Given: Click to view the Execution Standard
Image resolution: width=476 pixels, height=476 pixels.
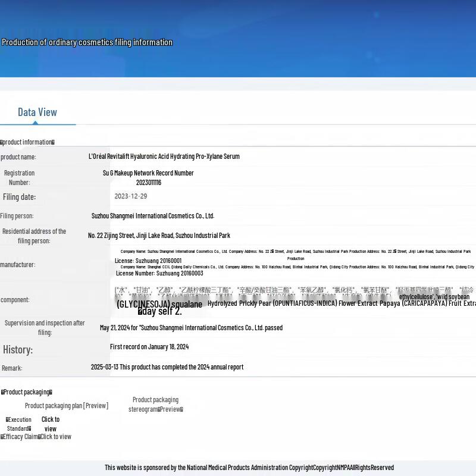Looking at the screenshot, I should 50,424.
